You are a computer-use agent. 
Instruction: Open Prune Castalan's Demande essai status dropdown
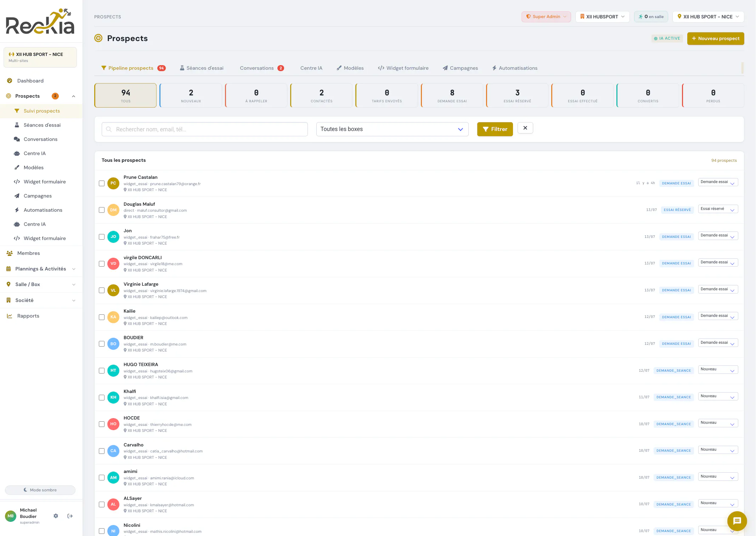(718, 182)
